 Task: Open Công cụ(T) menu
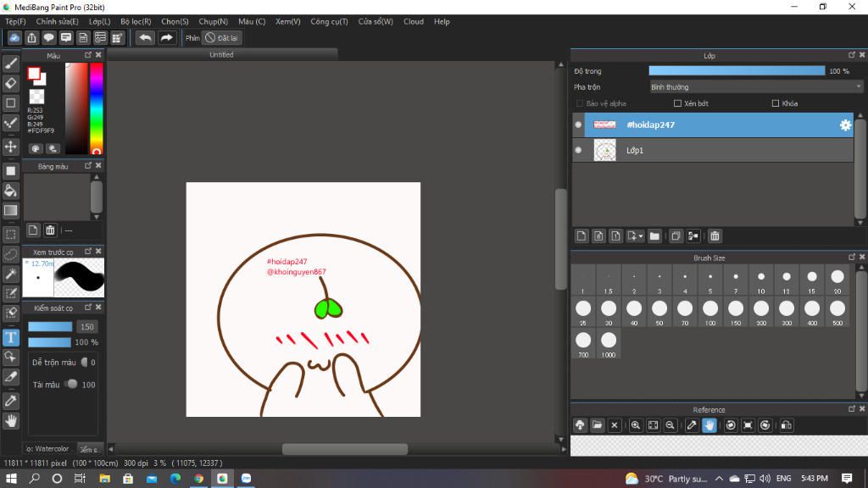(x=330, y=21)
